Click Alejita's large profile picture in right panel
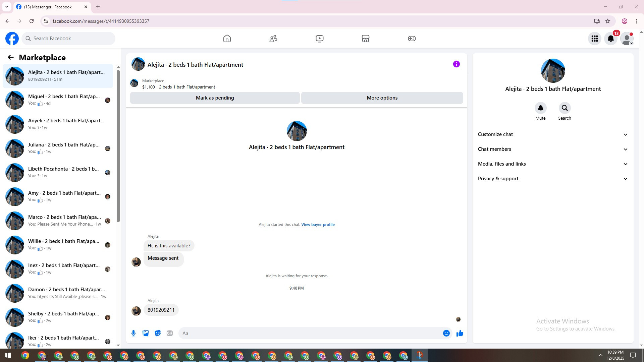 coord(553,71)
